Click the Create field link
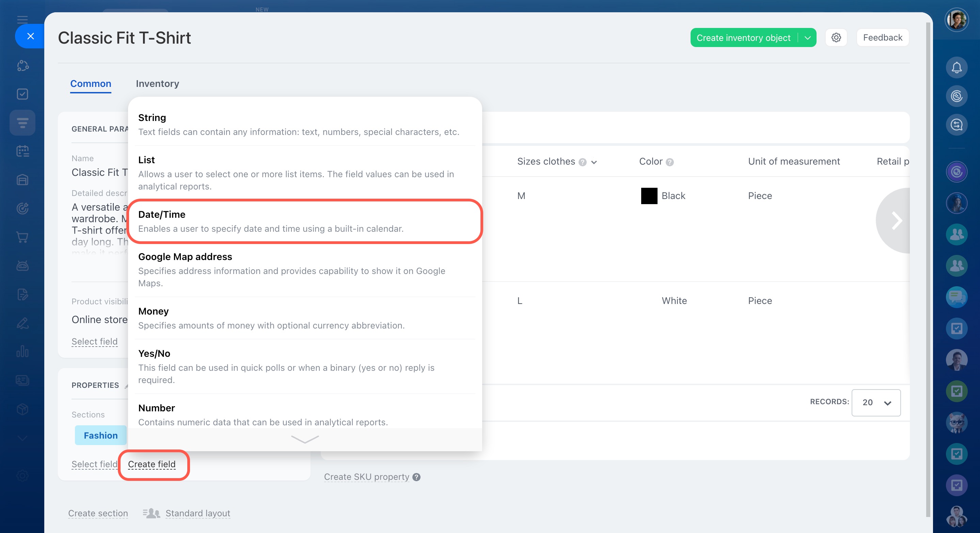 point(152,464)
